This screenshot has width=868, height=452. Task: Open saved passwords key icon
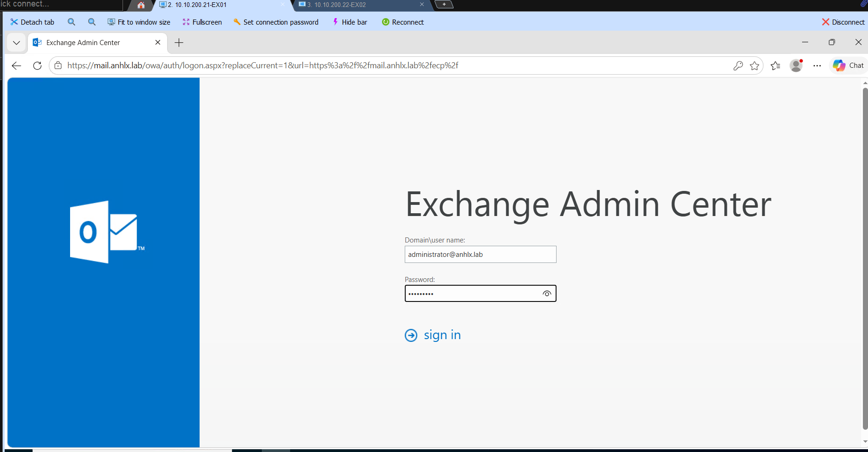pyautogui.click(x=738, y=66)
